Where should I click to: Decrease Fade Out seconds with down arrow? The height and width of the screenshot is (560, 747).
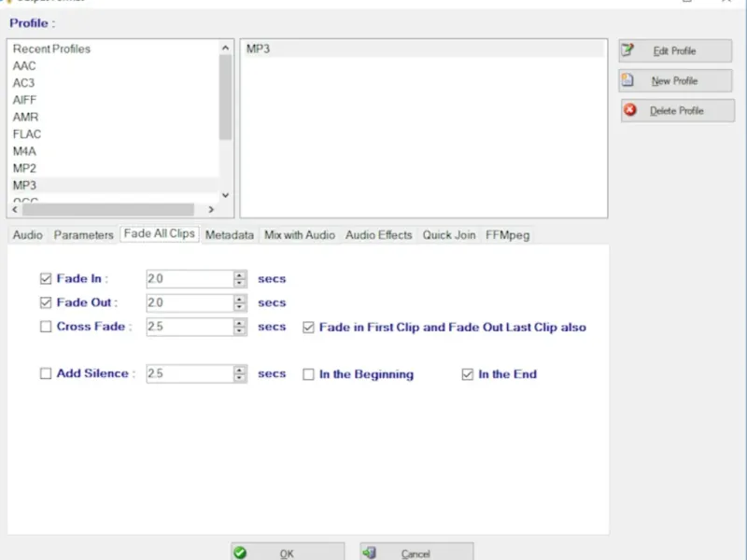pos(240,307)
